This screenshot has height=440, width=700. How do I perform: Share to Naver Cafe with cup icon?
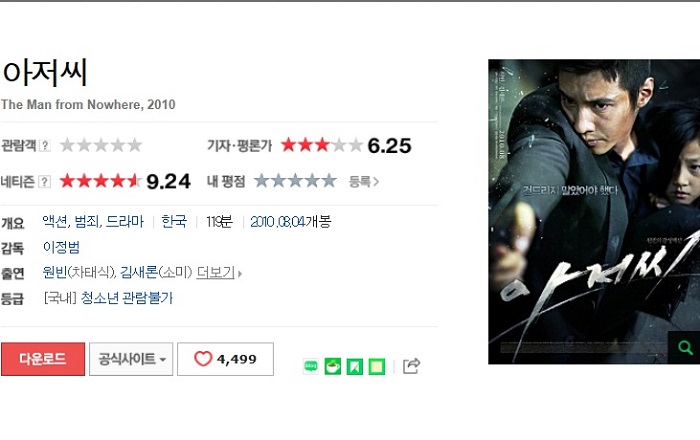tap(333, 366)
